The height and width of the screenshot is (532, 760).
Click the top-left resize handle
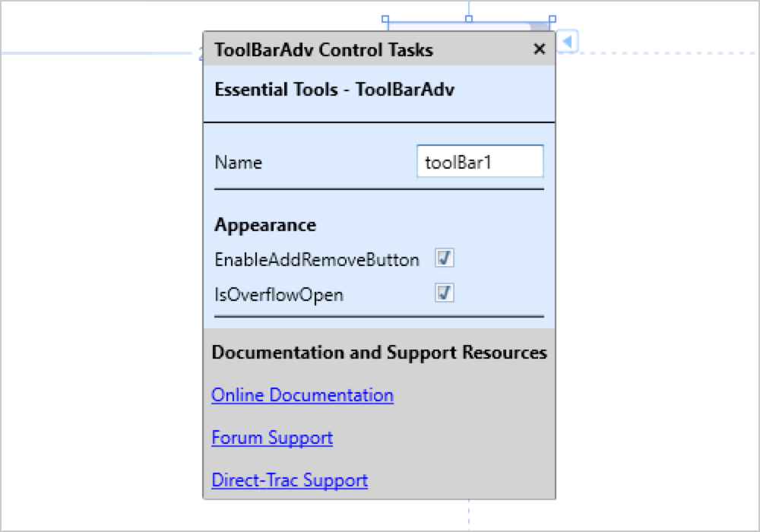point(385,19)
